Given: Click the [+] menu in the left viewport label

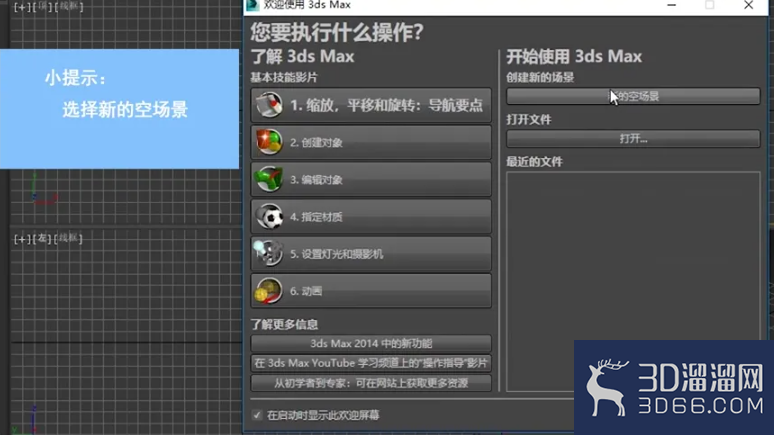Looking at the screenshot, I should click(x=21, y=239).
